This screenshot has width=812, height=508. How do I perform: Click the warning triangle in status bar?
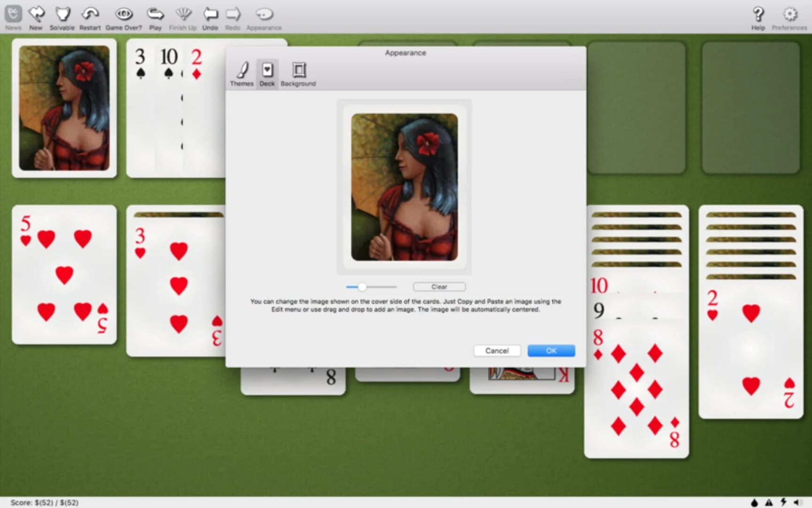click(x=769, y=503)
